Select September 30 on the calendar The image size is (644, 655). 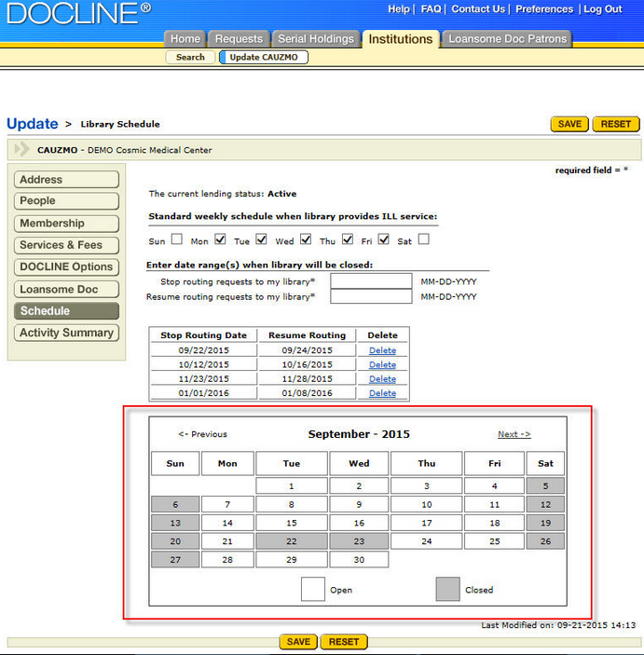[x=359, y=559]
